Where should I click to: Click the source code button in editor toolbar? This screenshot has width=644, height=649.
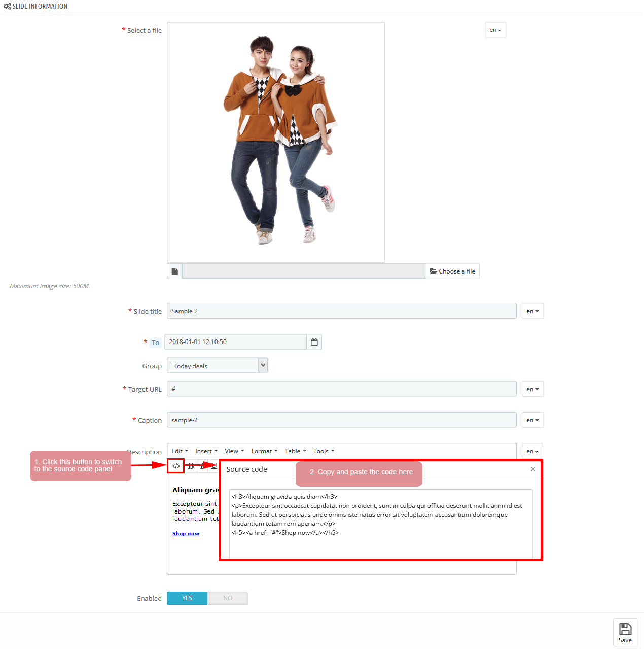click(175, 466)
